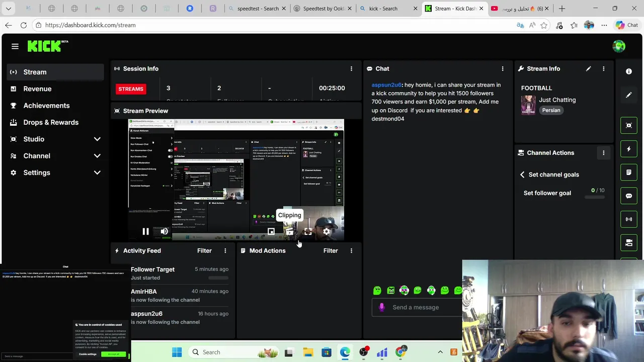Reload the page with refresh button
Image resolution: width=644 pixels, height=362 pixels.
pyautogui.click(x=24, y=25)
